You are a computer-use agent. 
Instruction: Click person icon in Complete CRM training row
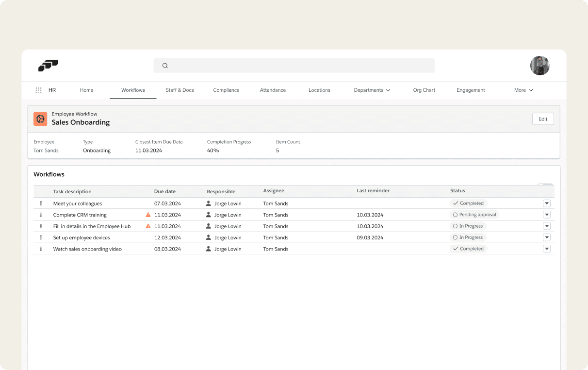click(x=209, y=215)
